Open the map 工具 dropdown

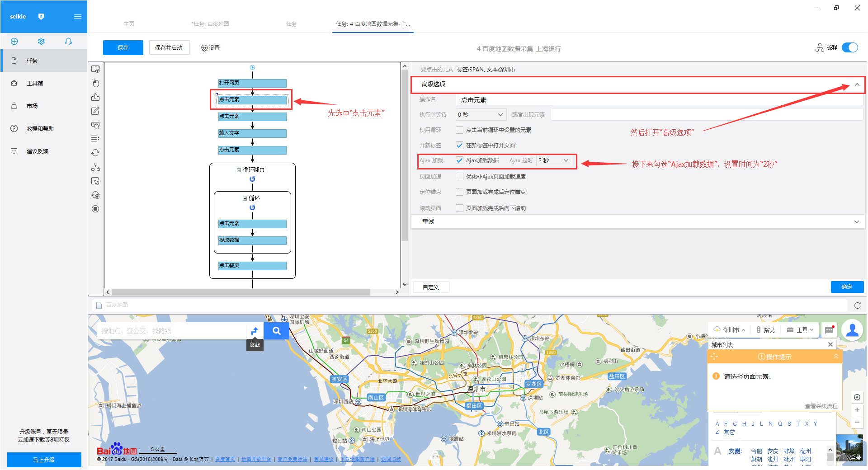pyautogui.click(x=800, y=330)
